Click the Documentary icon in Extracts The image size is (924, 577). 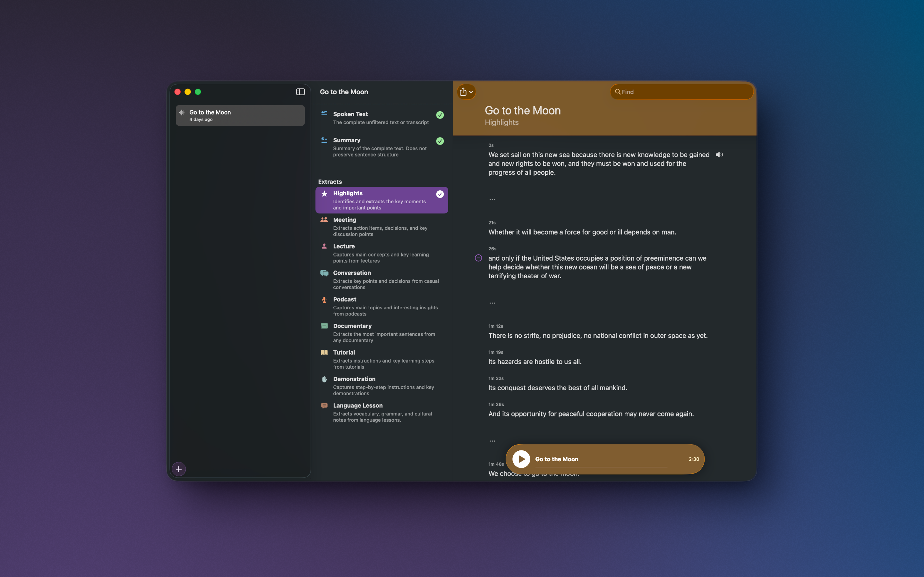pos(324,326)
